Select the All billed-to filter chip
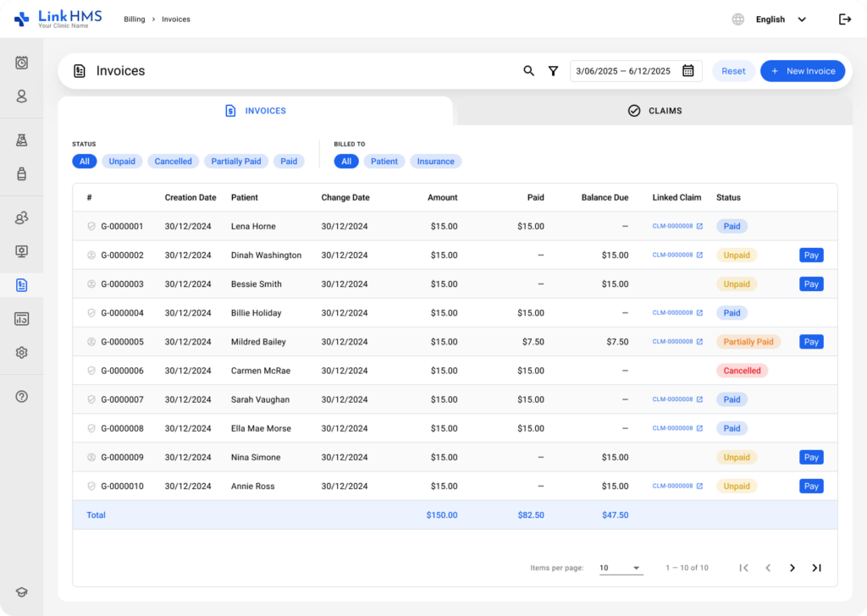867x616 pixels. pyautogui.click(x=346, y=162)
